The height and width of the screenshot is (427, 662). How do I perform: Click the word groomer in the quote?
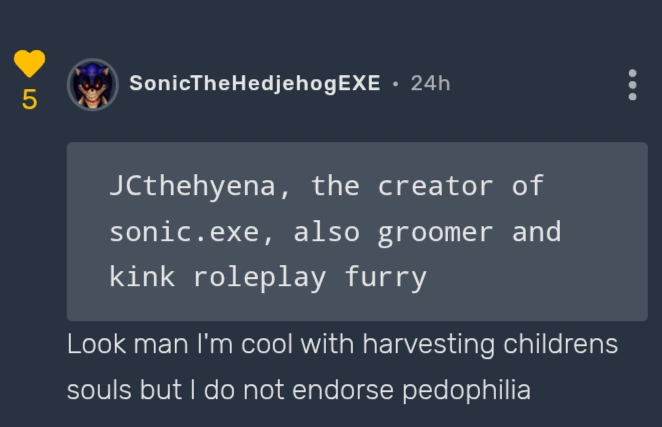[x=435, y=232]
